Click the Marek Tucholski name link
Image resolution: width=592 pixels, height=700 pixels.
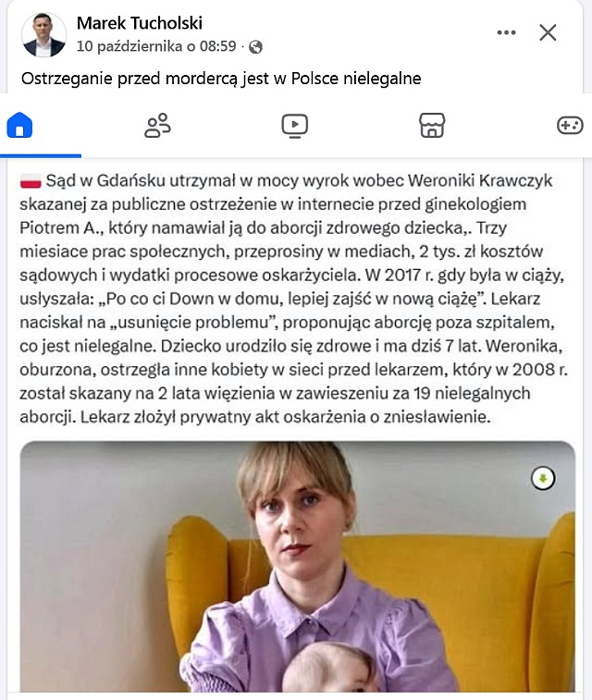tap(140, 23)
